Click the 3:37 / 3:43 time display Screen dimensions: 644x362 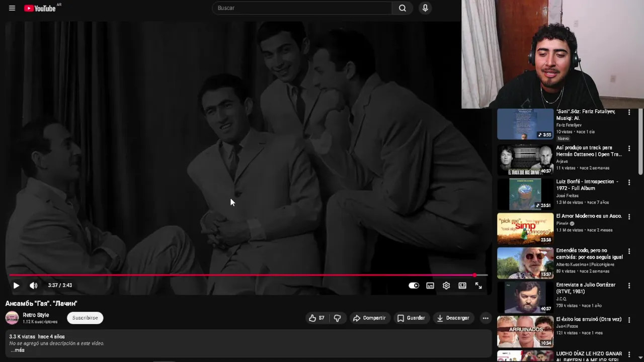click(60, 286)
